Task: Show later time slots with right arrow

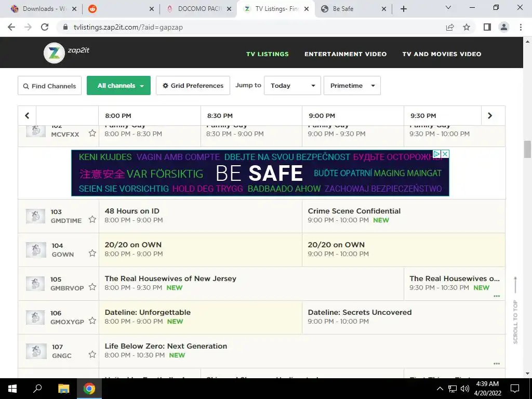Action: (490, 116)
